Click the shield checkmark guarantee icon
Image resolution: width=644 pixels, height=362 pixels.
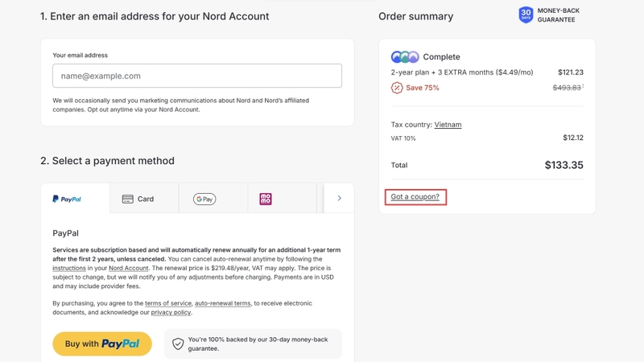point(178,343)
